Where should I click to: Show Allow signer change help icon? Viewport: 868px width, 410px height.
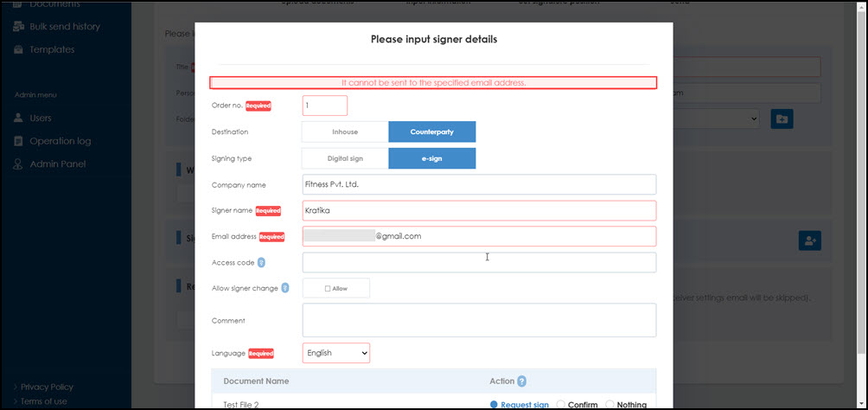tap(285, 288)
